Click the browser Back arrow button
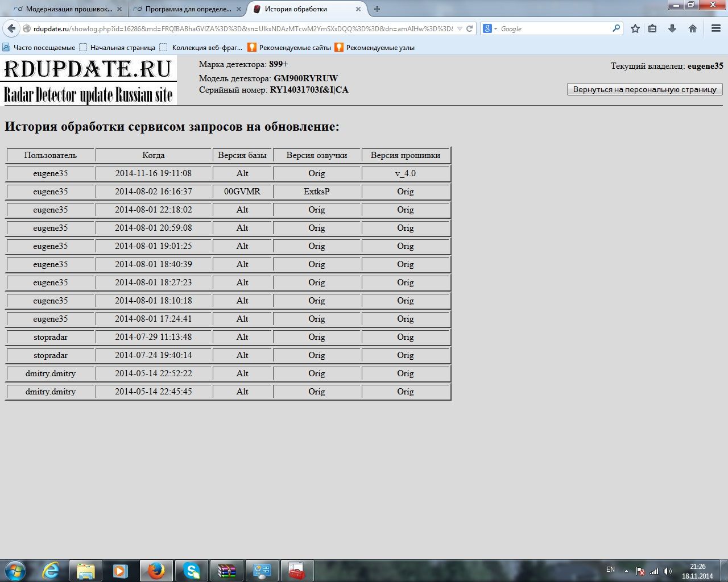728x582 pixels. pos(11,28)
